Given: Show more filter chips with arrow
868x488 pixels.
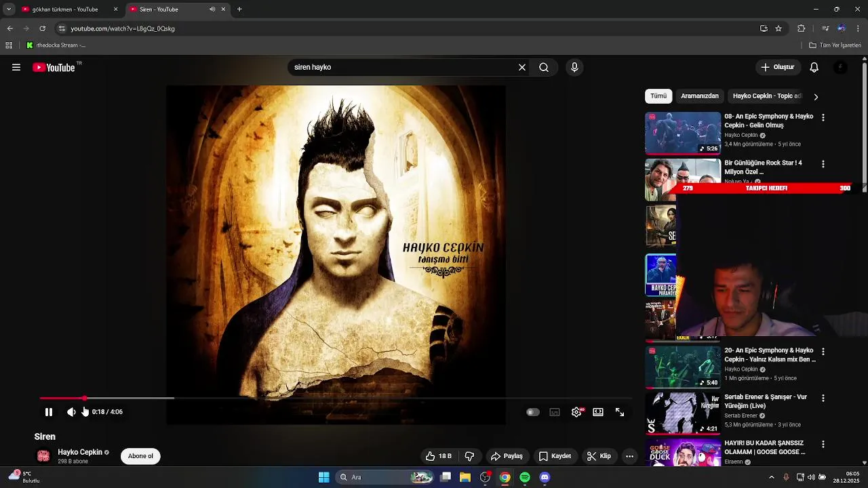Looking at the screenshot, I should tap(816, 96).
